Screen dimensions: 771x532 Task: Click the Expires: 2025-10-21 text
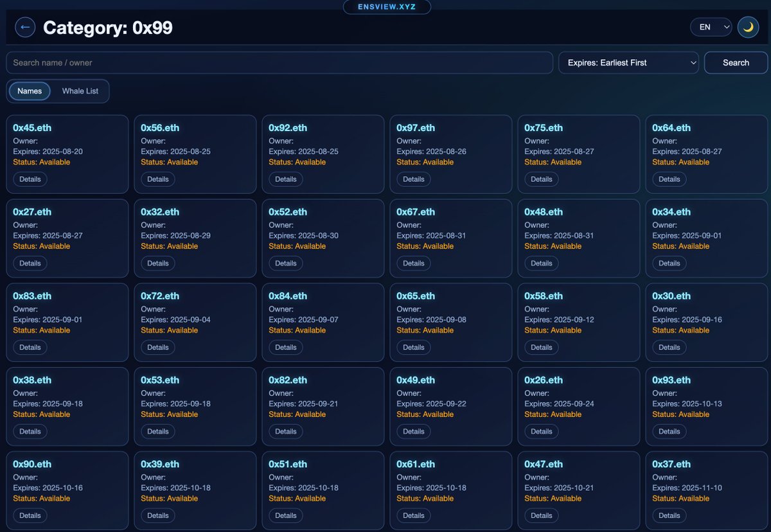[x=559, y=488]
